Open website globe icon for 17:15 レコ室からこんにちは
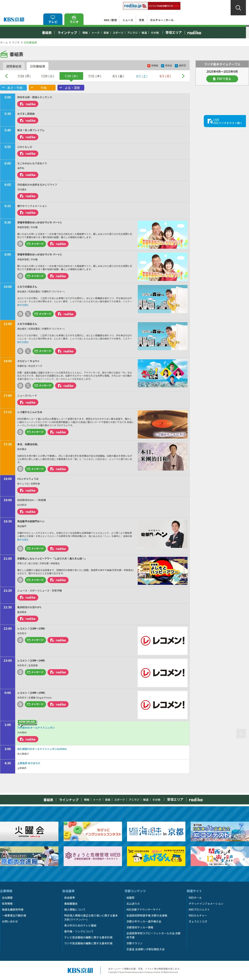Image resolution: width=249 pixels, height=980 pixels. [20, 432]
